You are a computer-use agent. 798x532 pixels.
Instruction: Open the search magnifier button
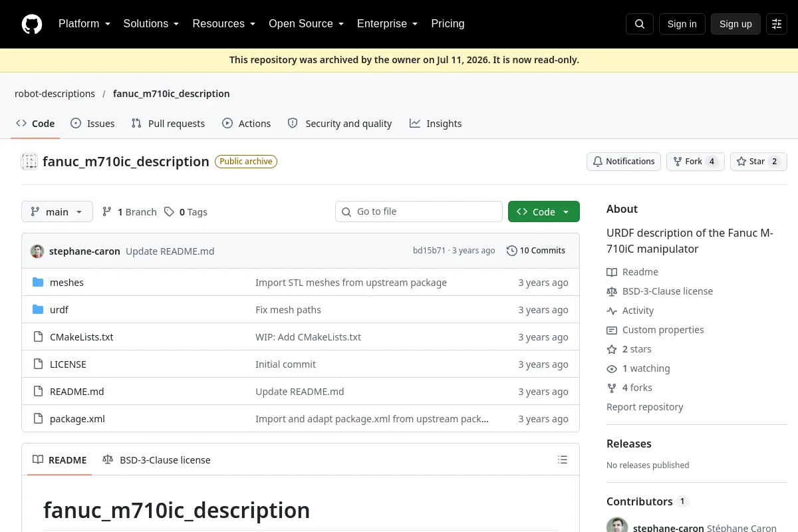pos(640,24)
